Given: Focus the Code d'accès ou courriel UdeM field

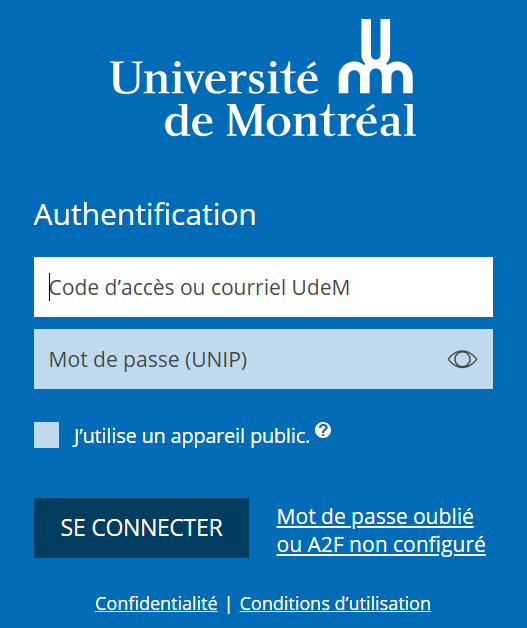Looking at the screenshot, I should pos(263,287).
